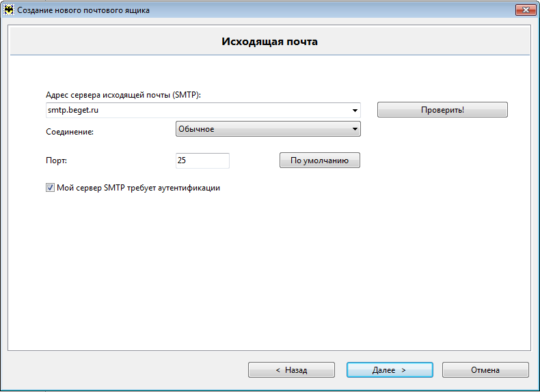Click the Исходящая почта header

click(x=269, y=42)
